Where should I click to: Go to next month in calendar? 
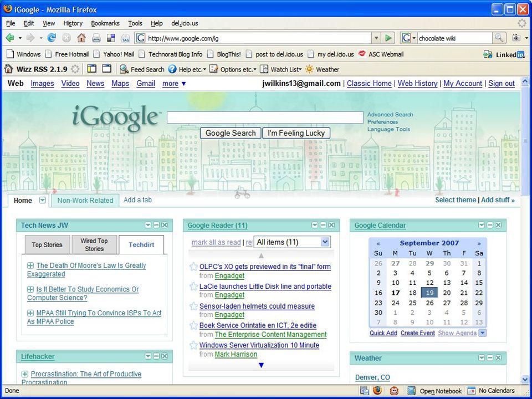coord(479,244)
